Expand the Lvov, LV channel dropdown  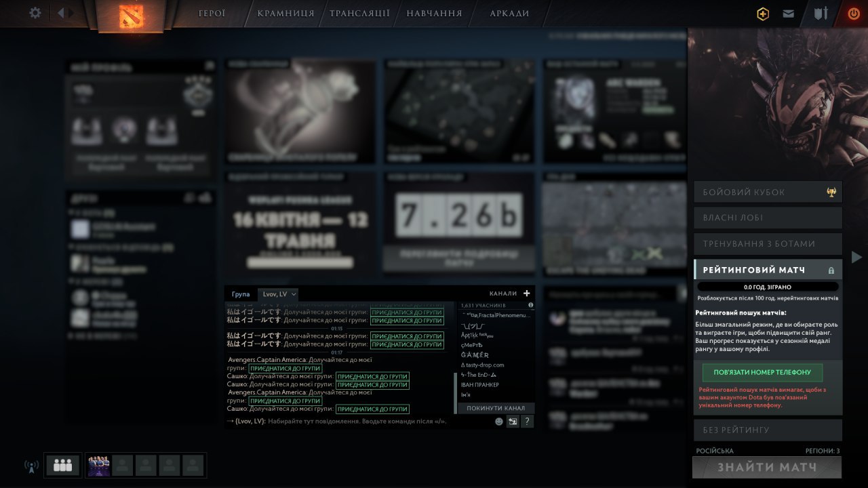point(279,294)
